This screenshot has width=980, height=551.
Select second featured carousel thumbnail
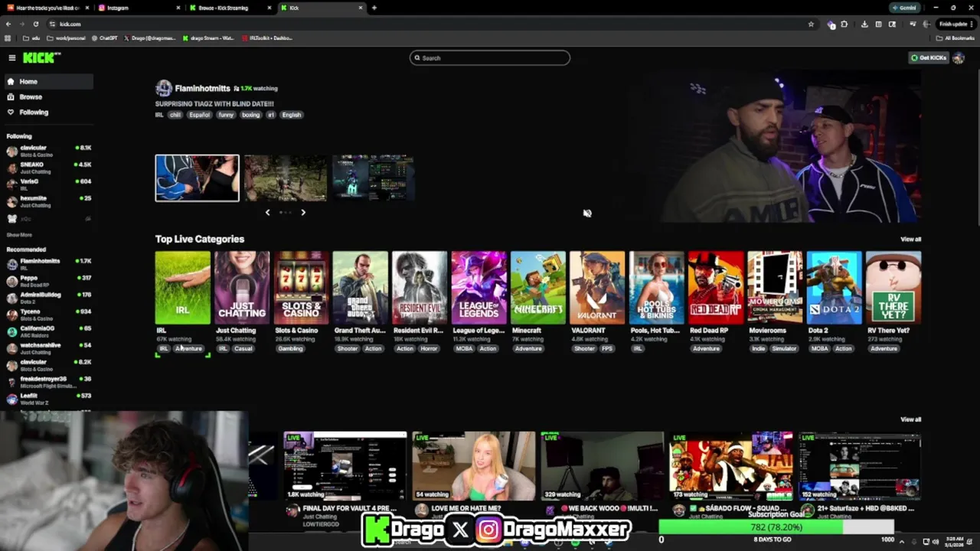coord(286,178)
